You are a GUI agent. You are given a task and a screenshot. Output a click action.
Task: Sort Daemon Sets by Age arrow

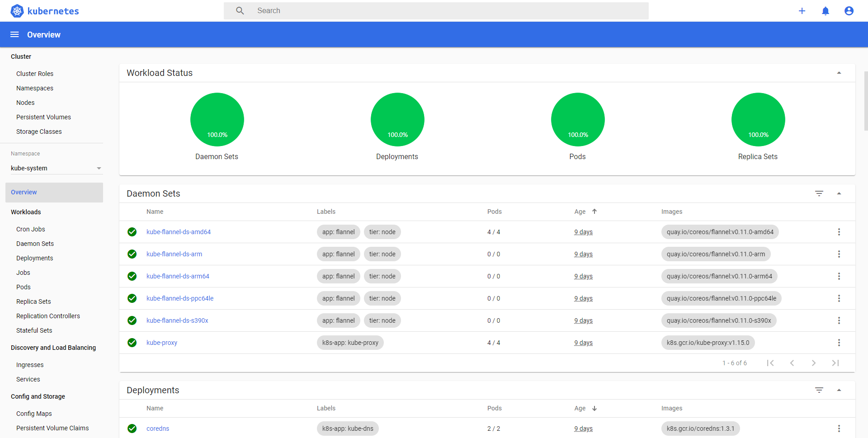(x=594, y=212)
